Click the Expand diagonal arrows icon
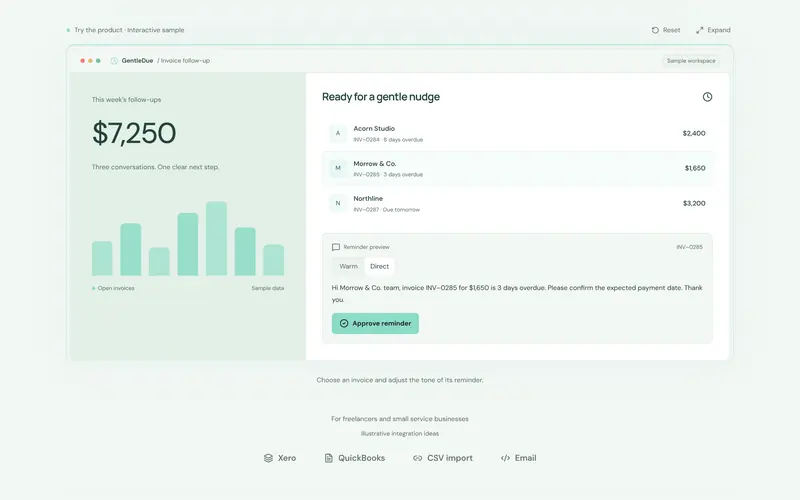The width and height of the screenshot is (800, 500). click(699, 30)
